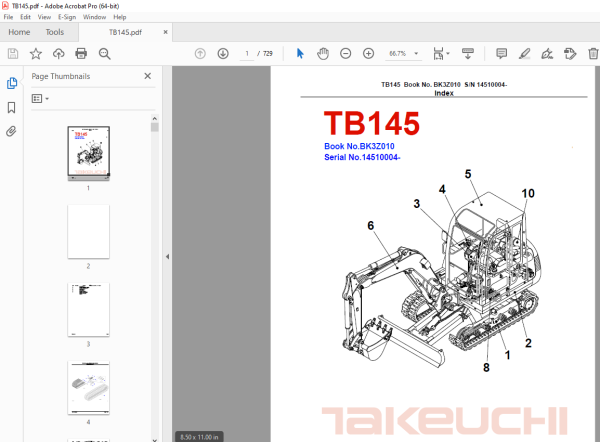Open the zoom level dropdown arrow

[416, 54]
